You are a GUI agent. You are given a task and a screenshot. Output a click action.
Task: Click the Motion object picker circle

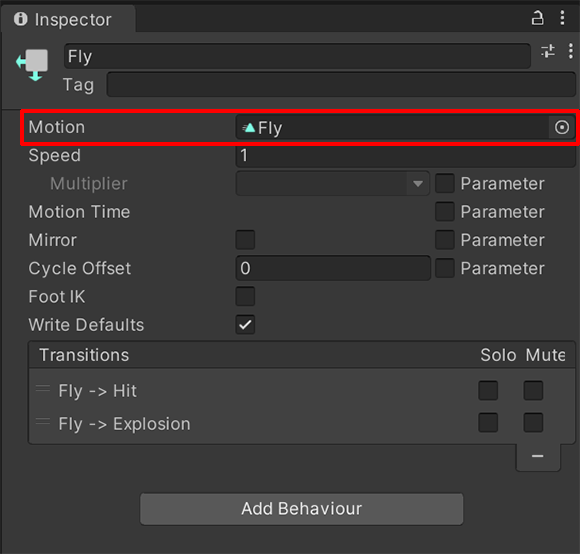[562, 128]
